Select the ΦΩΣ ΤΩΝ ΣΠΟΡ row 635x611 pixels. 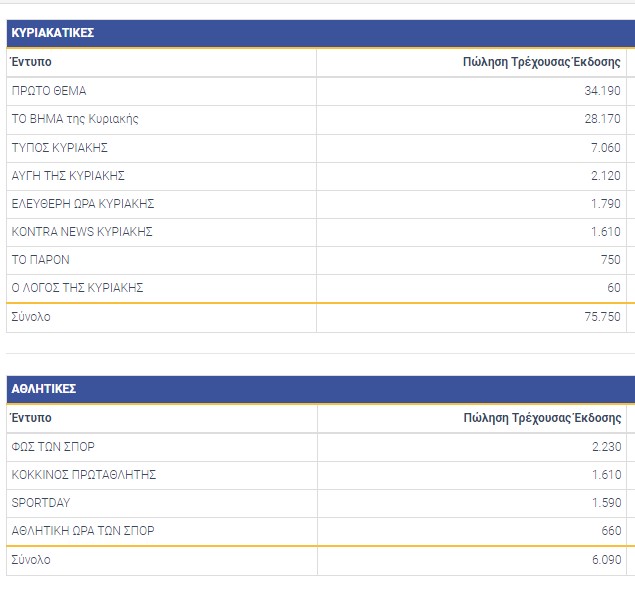point(53,446)
